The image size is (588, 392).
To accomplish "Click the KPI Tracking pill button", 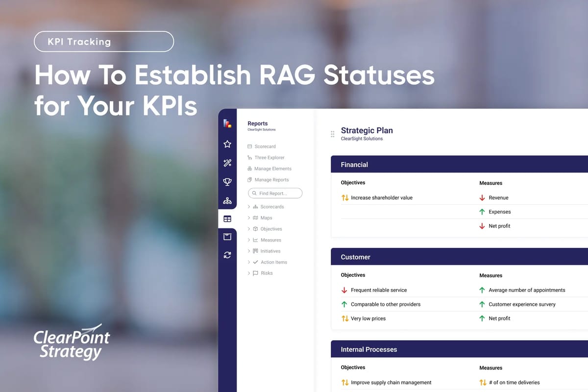I will pos(104,42).
